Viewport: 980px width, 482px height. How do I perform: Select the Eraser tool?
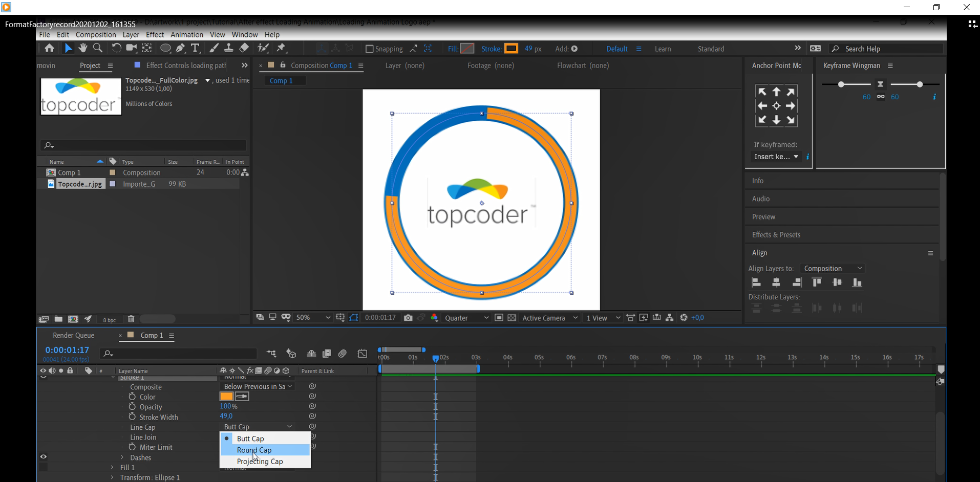244,48
